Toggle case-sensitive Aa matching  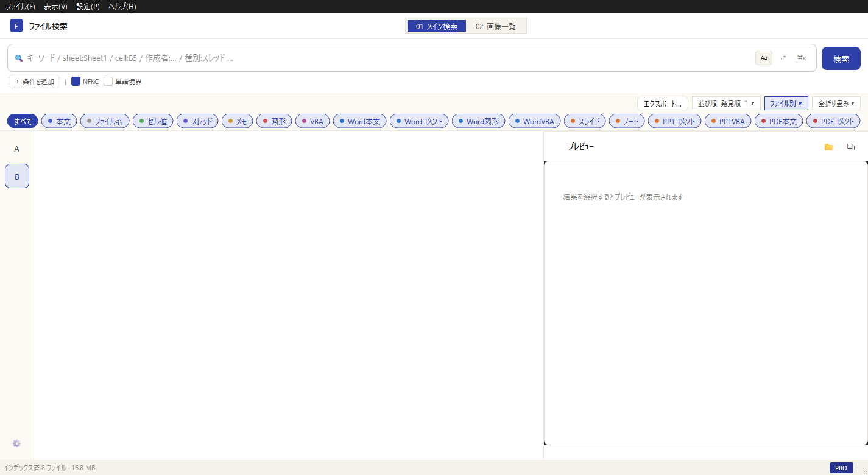pos(764,58)
